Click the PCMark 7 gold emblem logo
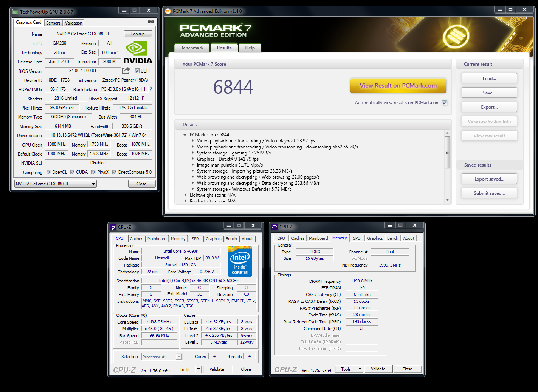Screen dimensions: 538x392 pos(456,37)
